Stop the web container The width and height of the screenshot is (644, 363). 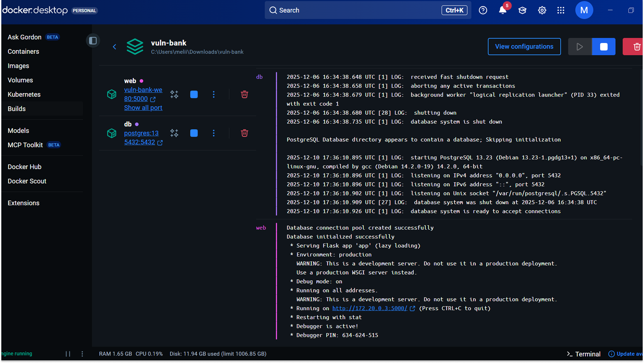[194, 94]
